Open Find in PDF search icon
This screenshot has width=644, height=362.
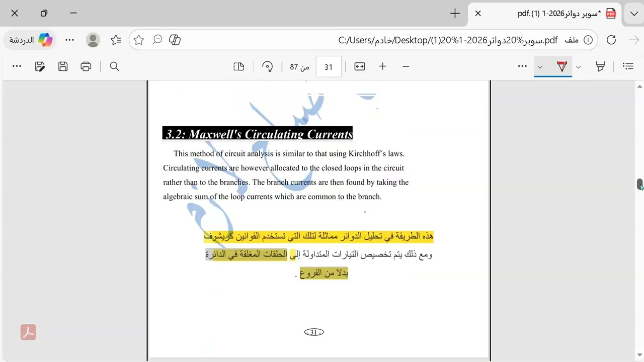(114, 66)
